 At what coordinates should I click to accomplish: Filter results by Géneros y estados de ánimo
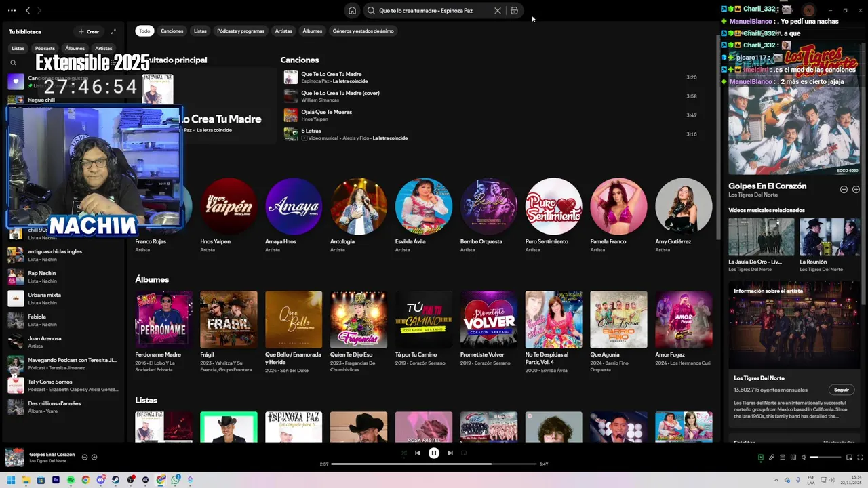click(x=363, y=30)
